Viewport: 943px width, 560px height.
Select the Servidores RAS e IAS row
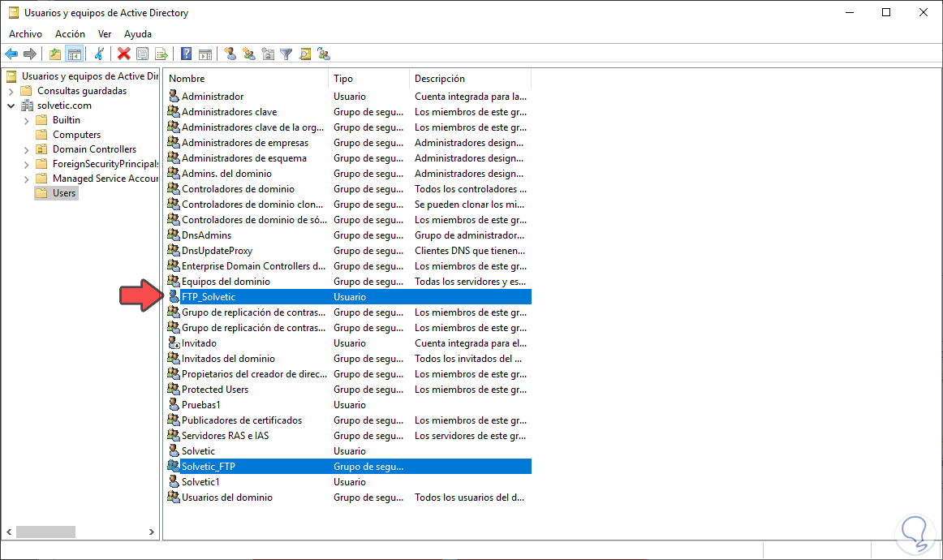point(347,436)
